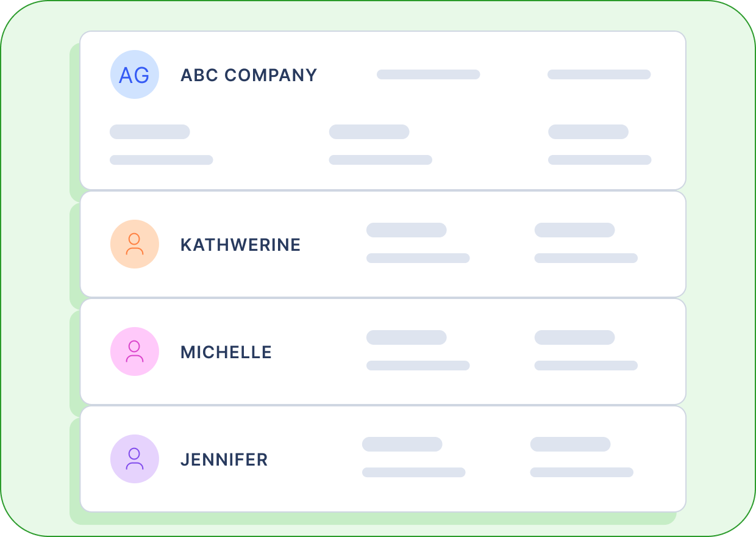The image size is (756, 537).
Task: Open the ABC COMPANY name label
Action: click(249, 75)
